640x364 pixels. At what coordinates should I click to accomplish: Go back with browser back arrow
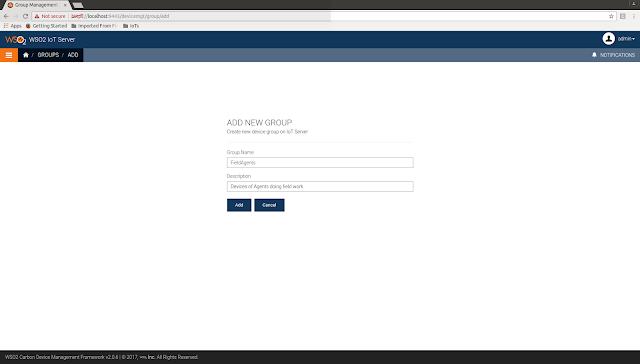coord(6,16)
